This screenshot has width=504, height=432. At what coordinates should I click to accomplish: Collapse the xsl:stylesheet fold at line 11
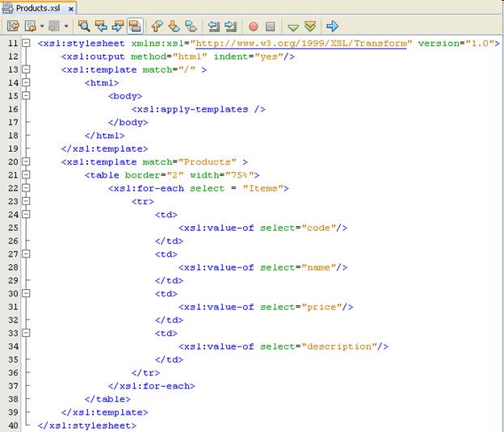(x=26, y=43)
